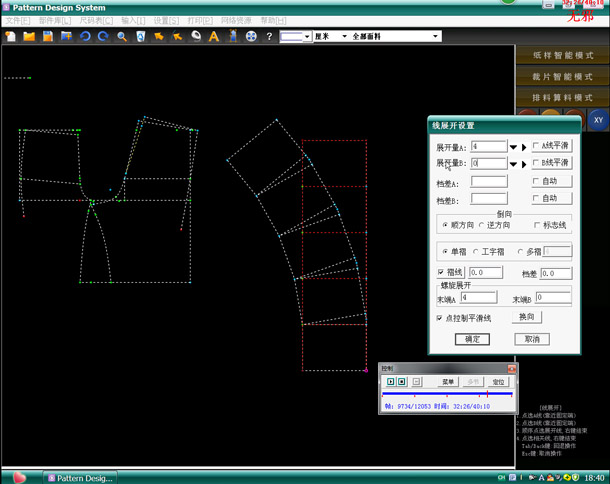Switch to 排料算料模式 mode
Viewport: 610px width, 484px height.
click(x=563, y=97)
